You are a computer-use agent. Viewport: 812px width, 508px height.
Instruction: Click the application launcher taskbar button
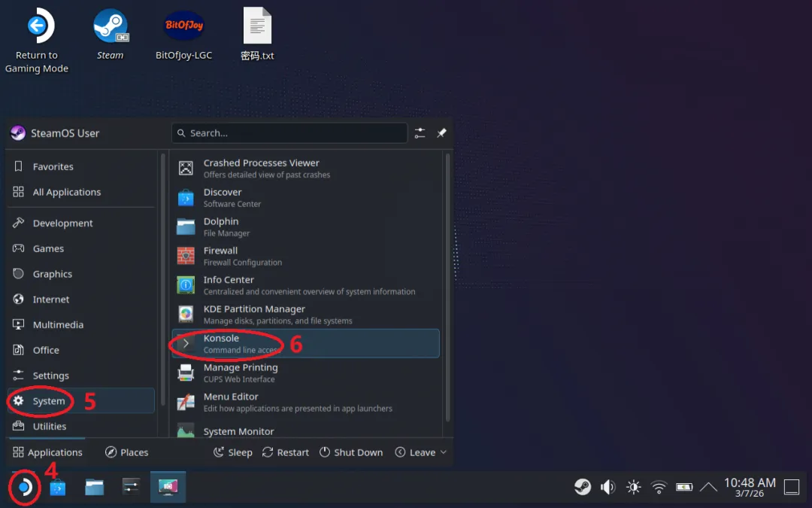coord(24,487)
